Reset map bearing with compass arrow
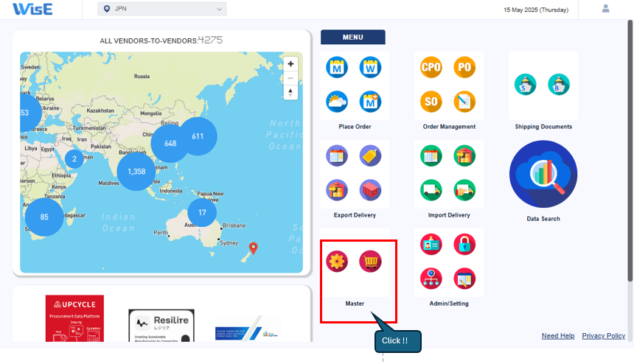This screenshot has height=364, width=634. [290, 92]
